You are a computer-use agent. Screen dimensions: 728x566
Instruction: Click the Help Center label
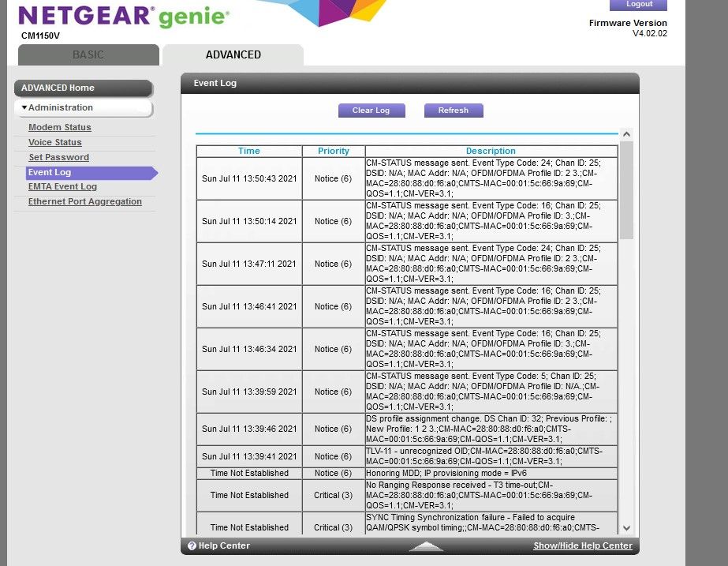click(x=224, y=546)
